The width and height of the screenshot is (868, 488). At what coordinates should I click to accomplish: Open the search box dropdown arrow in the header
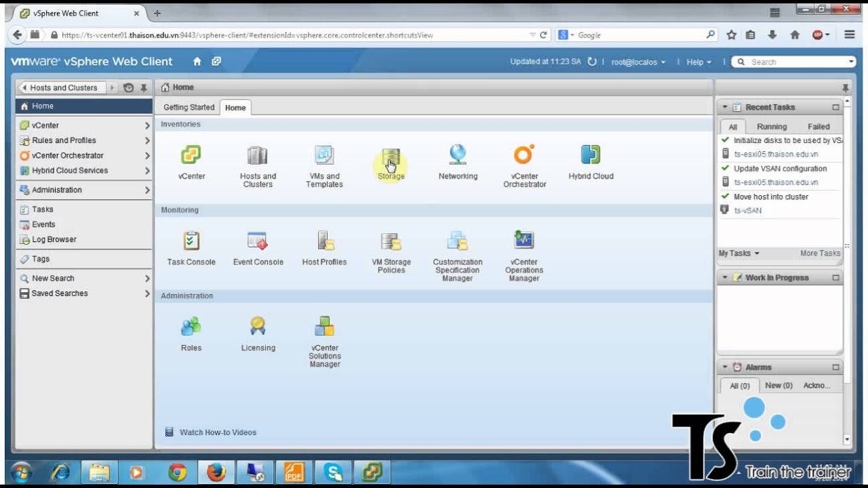pyautogui.click(x=852, y=62)
